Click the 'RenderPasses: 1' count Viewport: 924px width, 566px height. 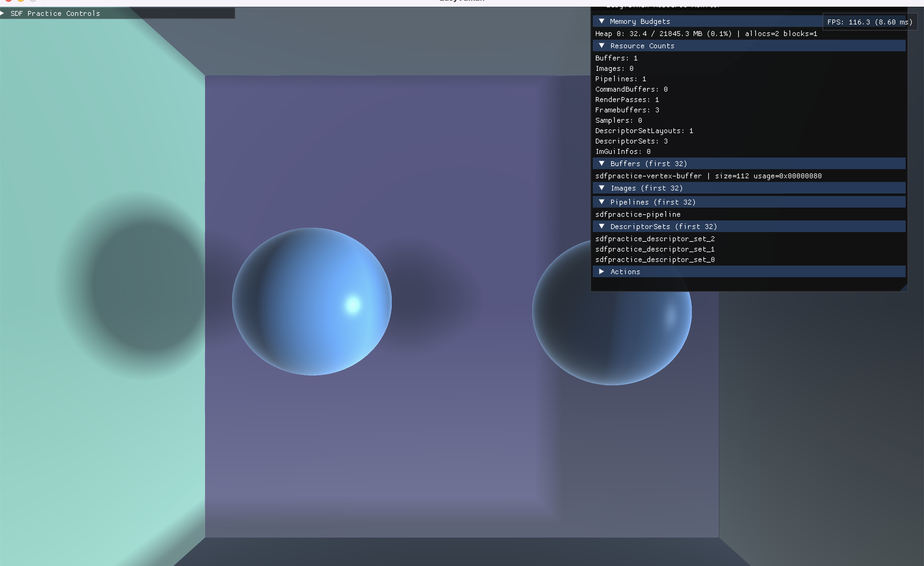click(x=627, y=100)
